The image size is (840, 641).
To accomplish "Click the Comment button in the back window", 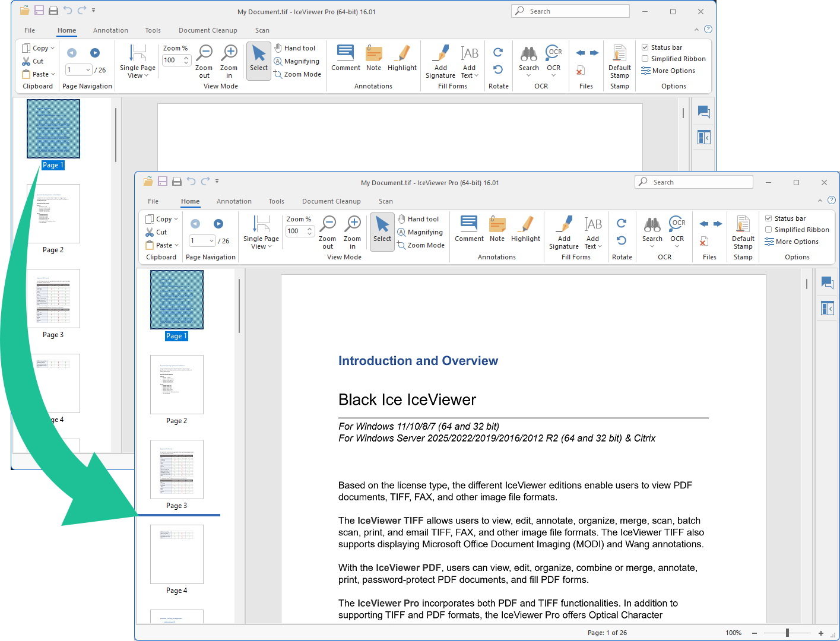I will tap(345, 58).
